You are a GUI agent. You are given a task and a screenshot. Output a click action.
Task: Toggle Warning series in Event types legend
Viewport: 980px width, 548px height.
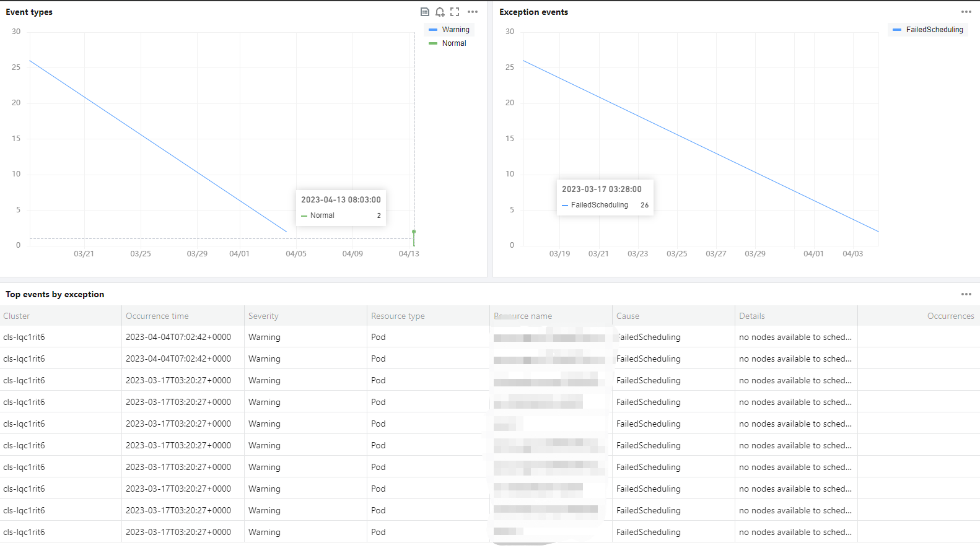tap(449, 30)
